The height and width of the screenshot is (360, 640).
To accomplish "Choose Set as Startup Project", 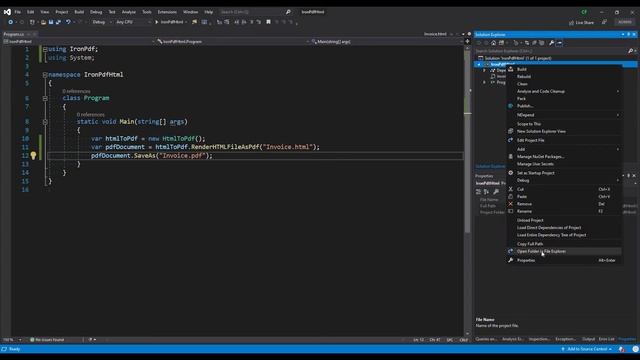I will pos(564,173).
